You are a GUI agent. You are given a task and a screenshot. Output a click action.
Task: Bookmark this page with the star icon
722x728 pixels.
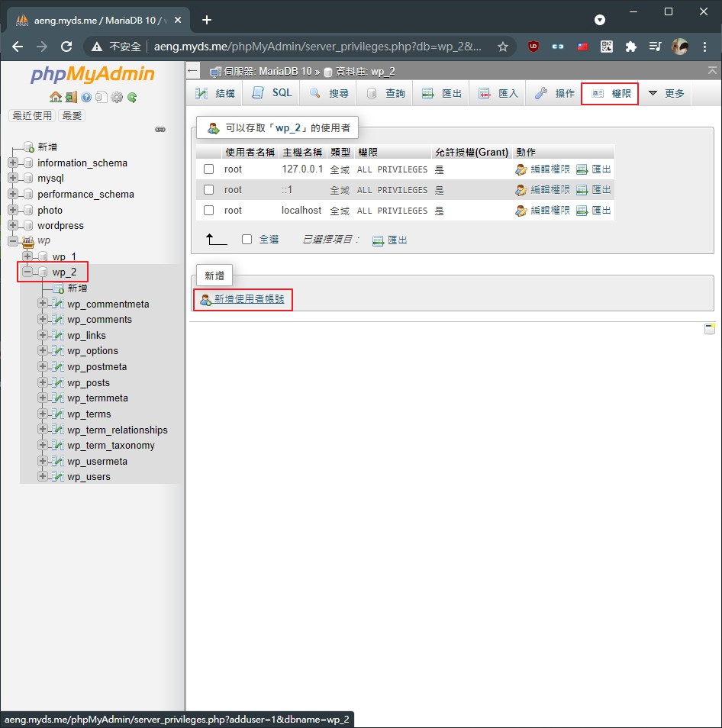503,47
